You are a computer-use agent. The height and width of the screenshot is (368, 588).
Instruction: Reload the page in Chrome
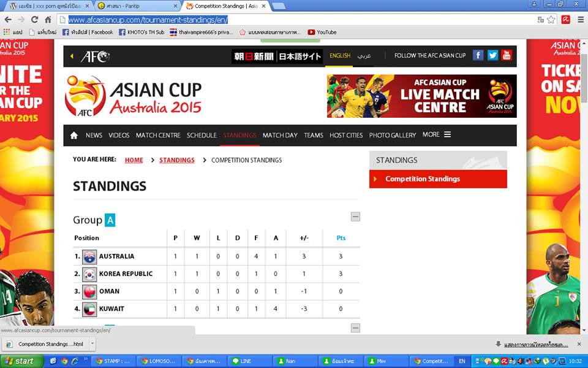[x=34, y=20]
